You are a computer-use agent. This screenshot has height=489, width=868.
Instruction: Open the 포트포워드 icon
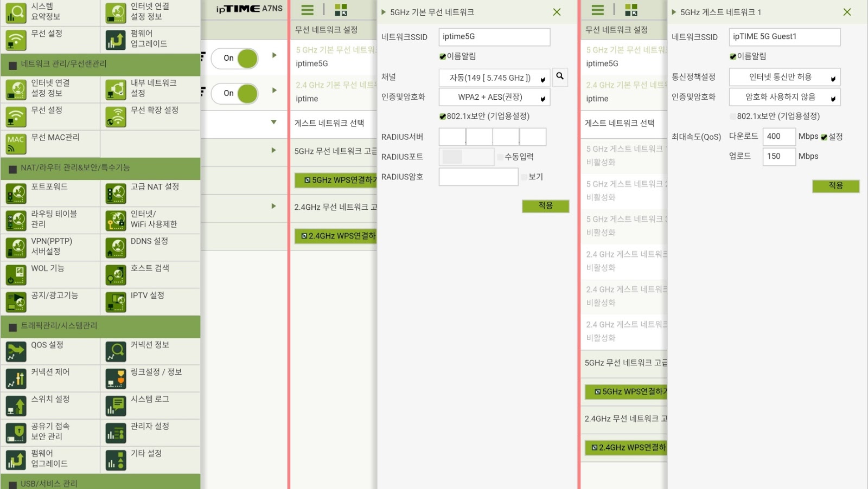click(x=16, y=194)
